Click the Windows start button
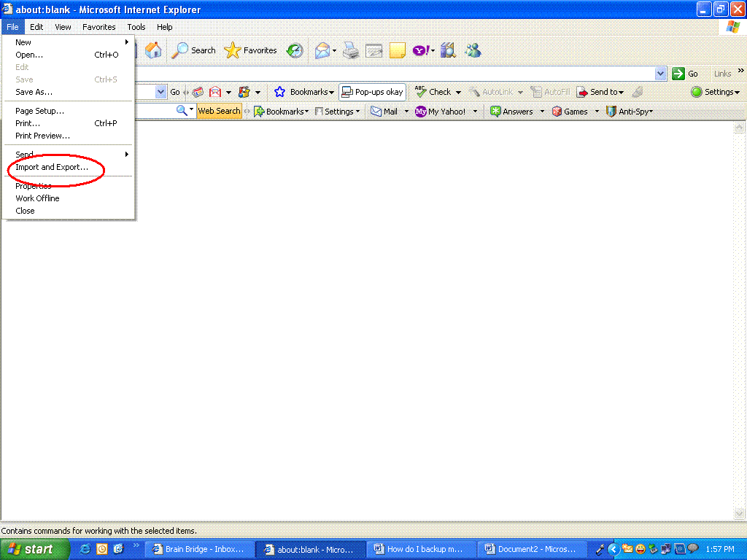This screenshot has width=747, height=560. point(34,549)
